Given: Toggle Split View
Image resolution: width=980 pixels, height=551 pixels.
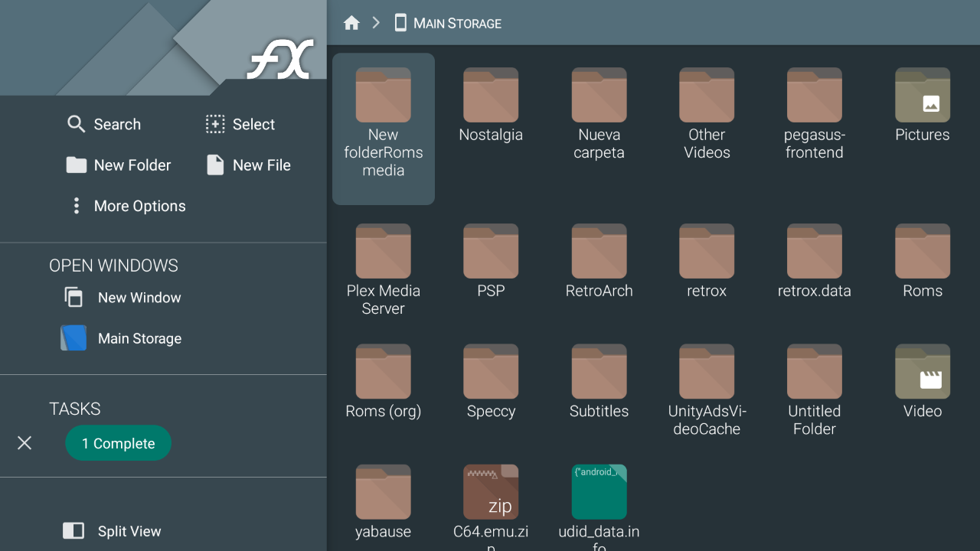Looking at the screenshot, I should click(x=112, y=531).
